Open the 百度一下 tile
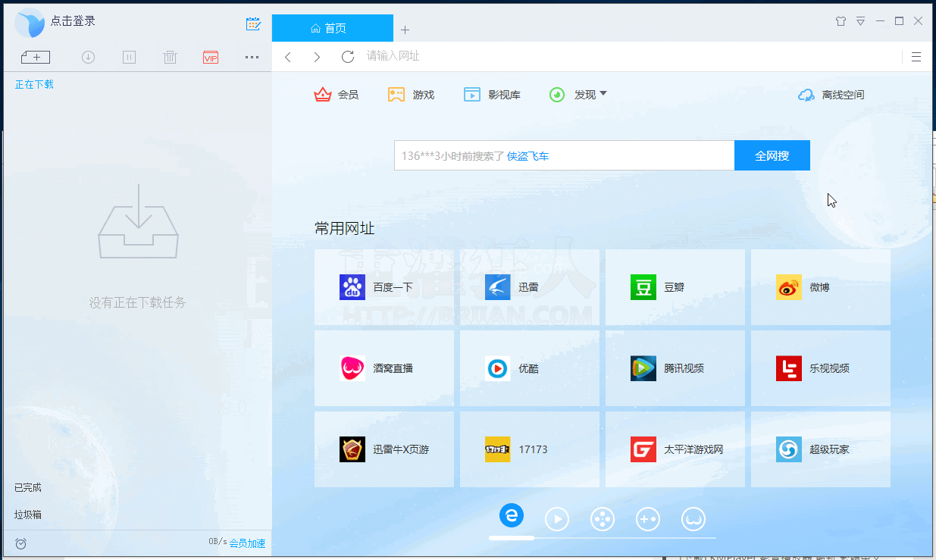The height and width of the screenshot is (560, 936). 384,287
